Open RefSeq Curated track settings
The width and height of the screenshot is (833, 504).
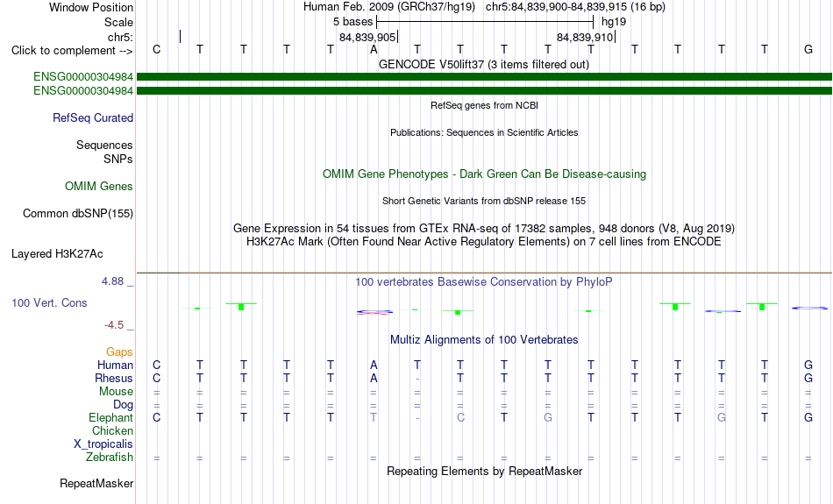point(93,118)
